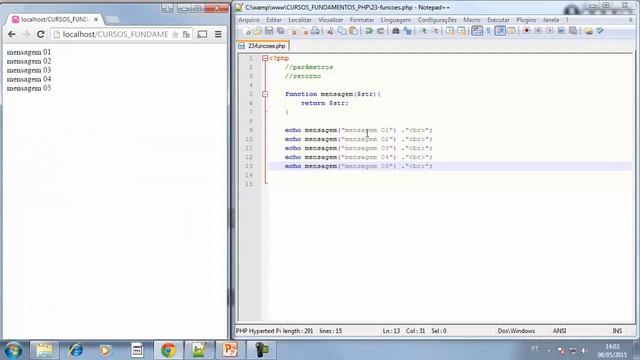The image size is (640, 360).
Task: Open the Localizar menu
Action: [x=300, y=20]
